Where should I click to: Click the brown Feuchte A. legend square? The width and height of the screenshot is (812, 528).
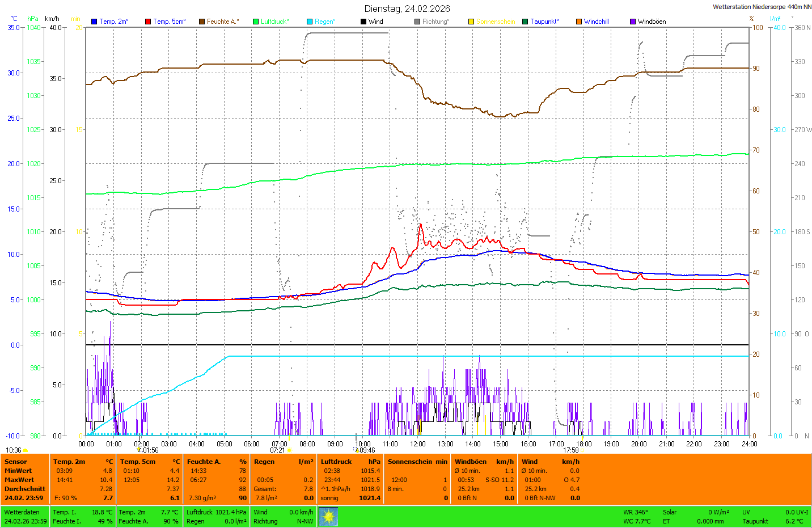[x=202, y=22]
